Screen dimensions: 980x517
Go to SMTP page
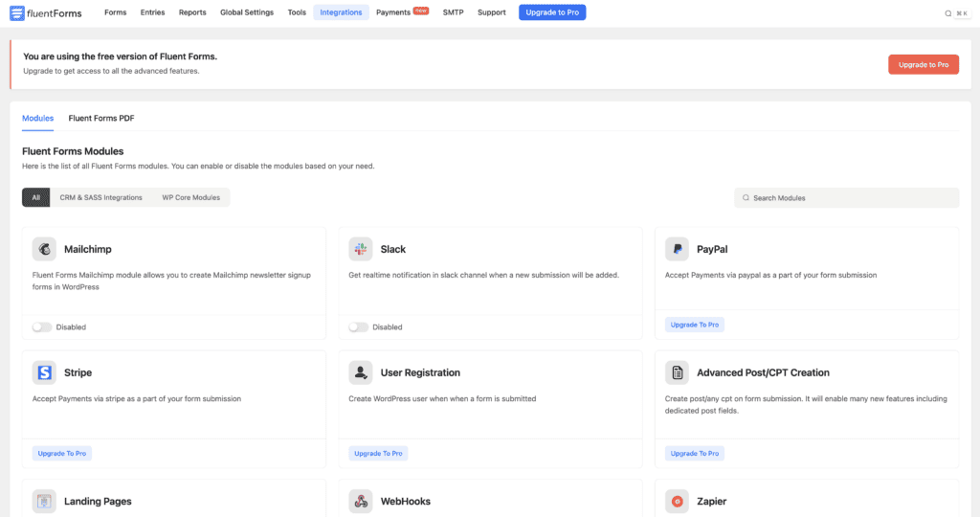pyautogui.click(x=453, y=12)
